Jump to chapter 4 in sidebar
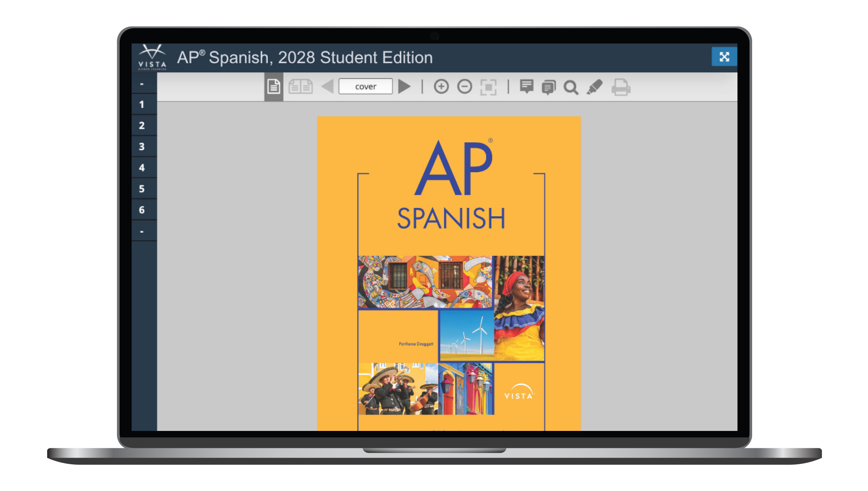 [x=144, y=168]
